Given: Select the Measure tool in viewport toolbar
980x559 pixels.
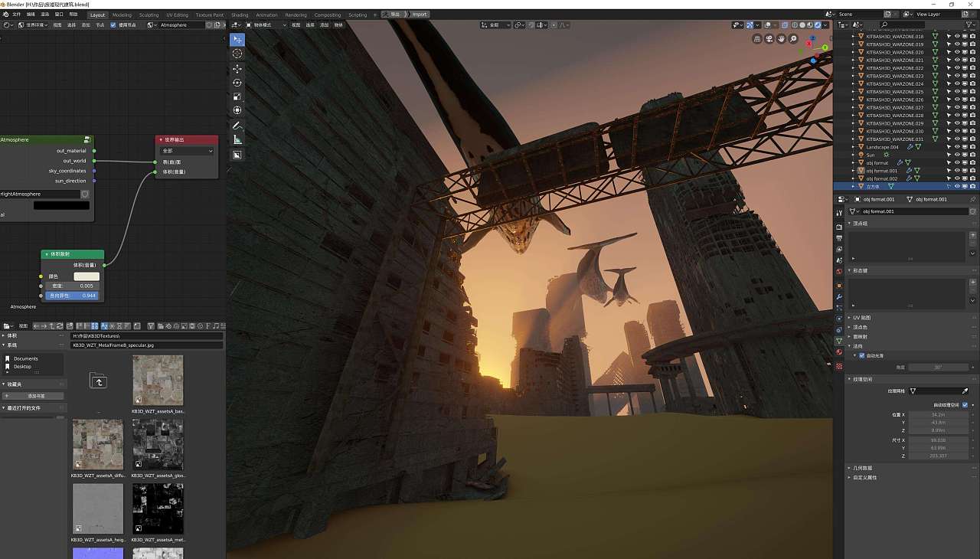Looking at the screenshot, I should pos(237,139).
